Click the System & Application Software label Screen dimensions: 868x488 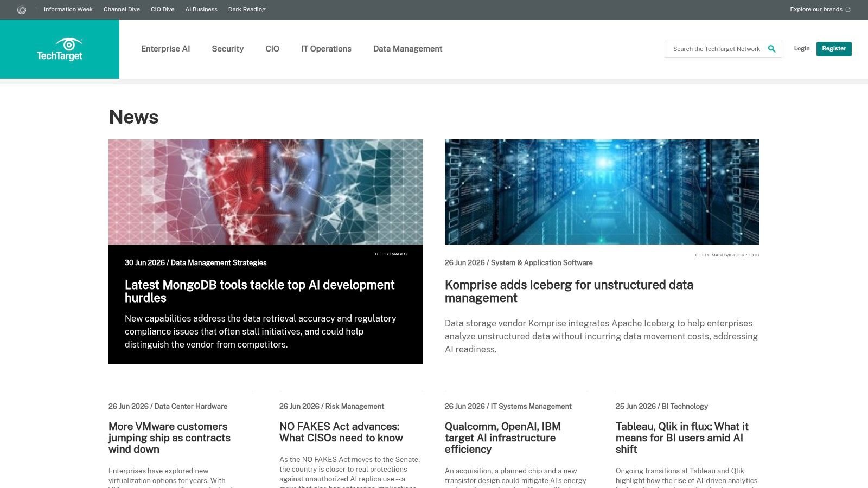(x=542, y=262)
